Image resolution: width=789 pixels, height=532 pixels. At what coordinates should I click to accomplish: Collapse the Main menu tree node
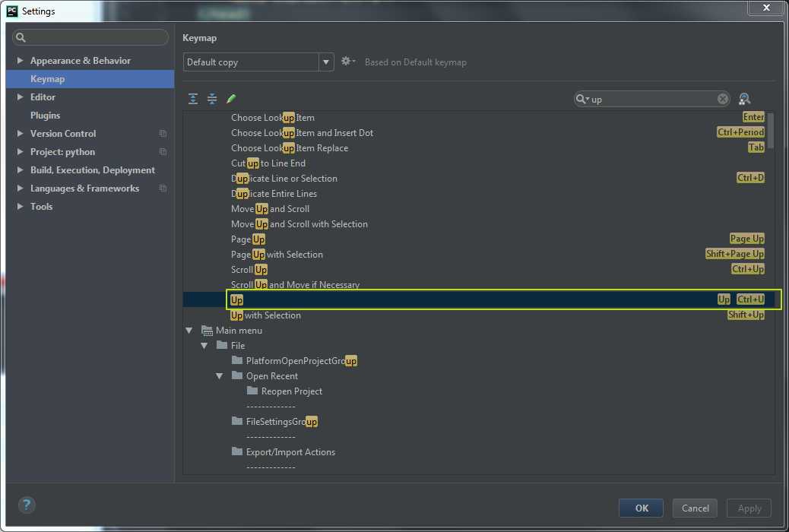point(189,331)
